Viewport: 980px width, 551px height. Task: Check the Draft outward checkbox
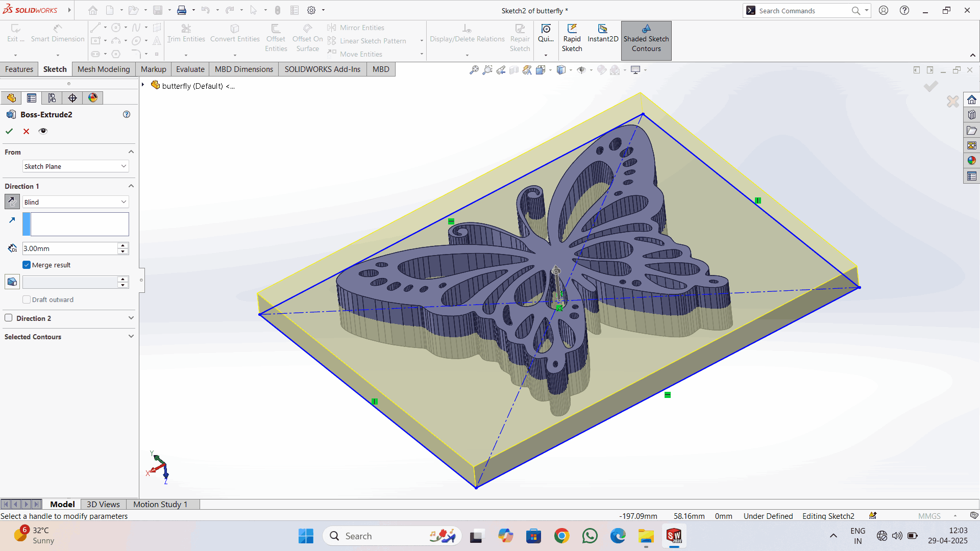pyautogui.click(x=27, y=299)
